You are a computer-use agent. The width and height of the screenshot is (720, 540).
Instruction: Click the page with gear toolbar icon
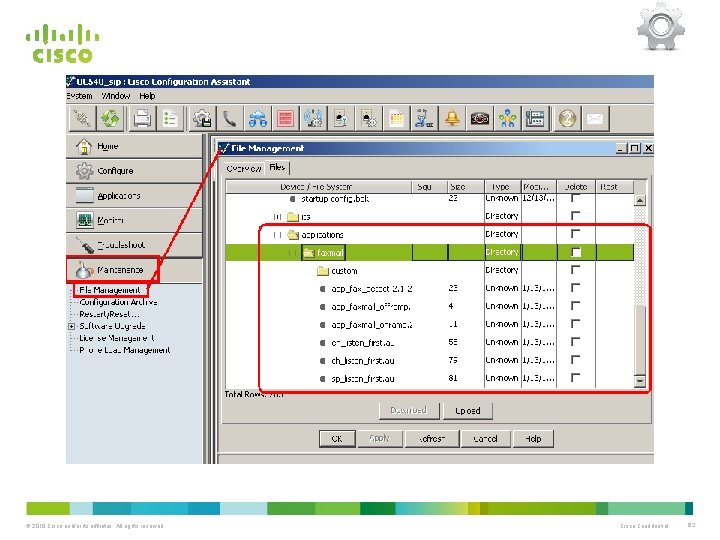click(x=369, y=119)
